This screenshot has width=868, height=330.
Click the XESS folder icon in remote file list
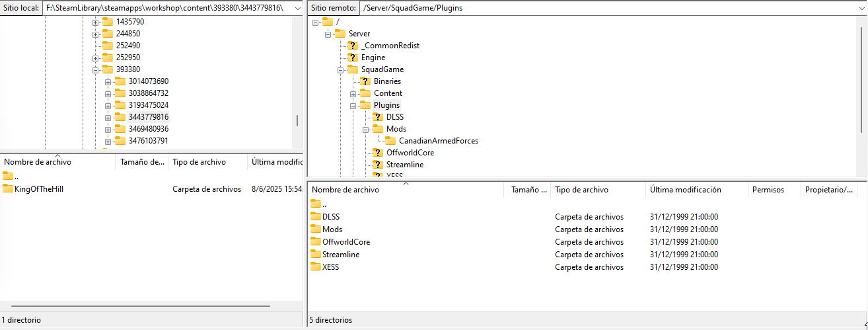coord(316,267)
